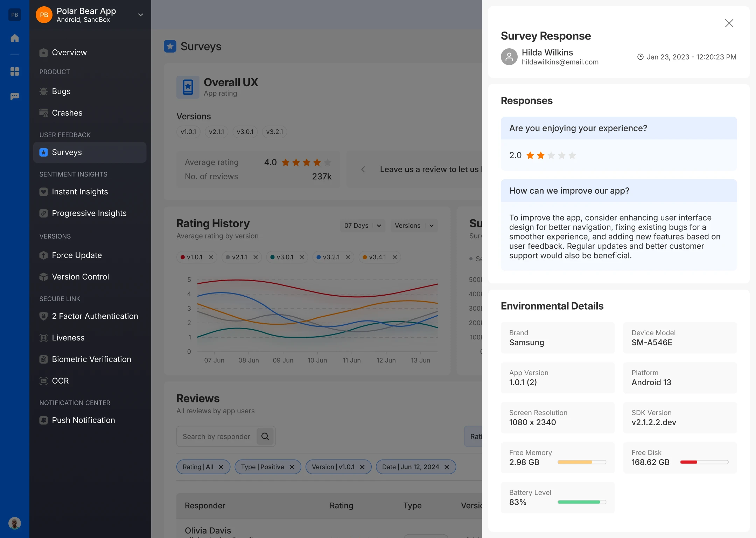This screenshot has width=756, height=538.
Task: Expand the Polar Bear App selector
Action: click(141, 15)
